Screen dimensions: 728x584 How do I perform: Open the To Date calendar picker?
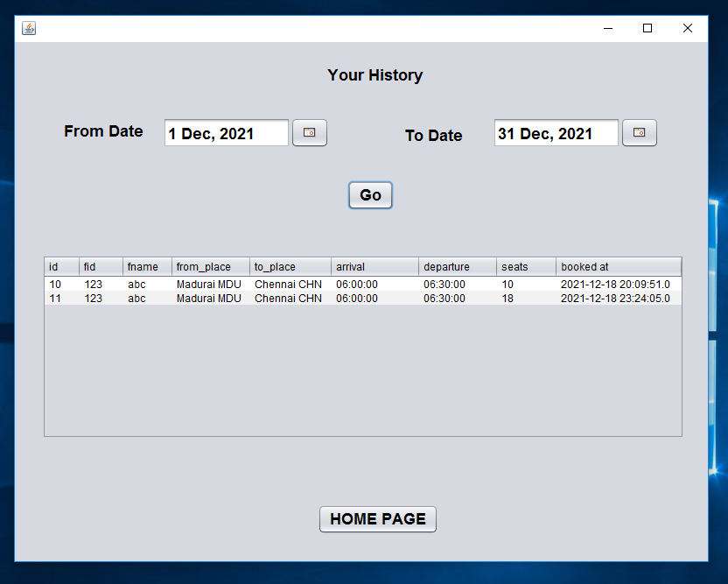pyautogui.click(x=640, y=133)
